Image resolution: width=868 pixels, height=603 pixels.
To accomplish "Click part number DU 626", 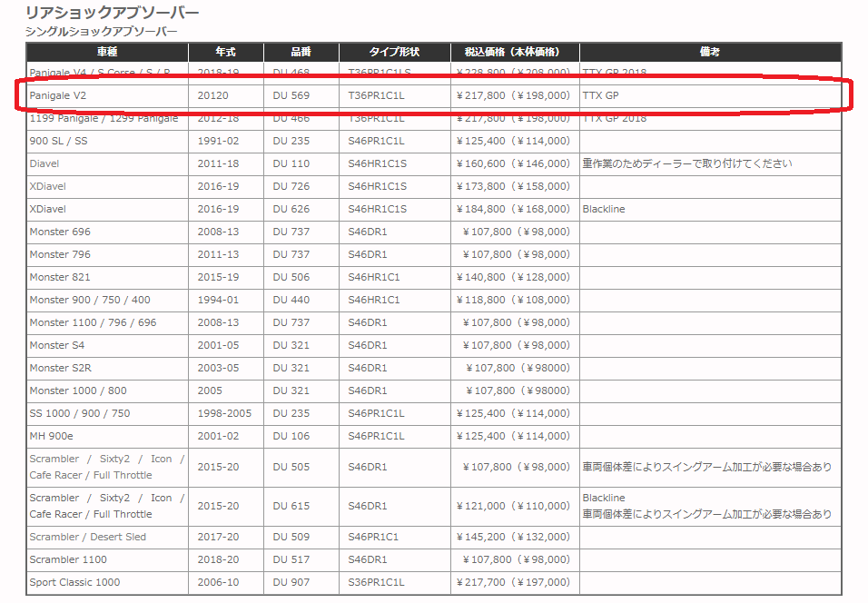I will coord(291,209).
